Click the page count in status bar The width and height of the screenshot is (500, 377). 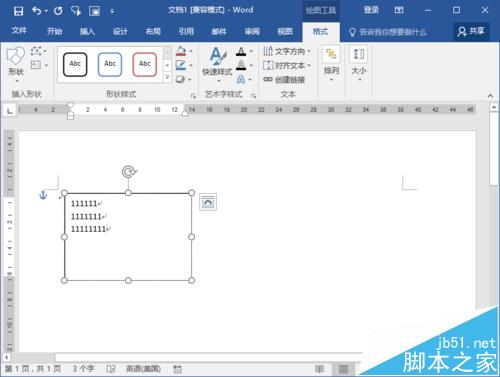tap(33, 368)
